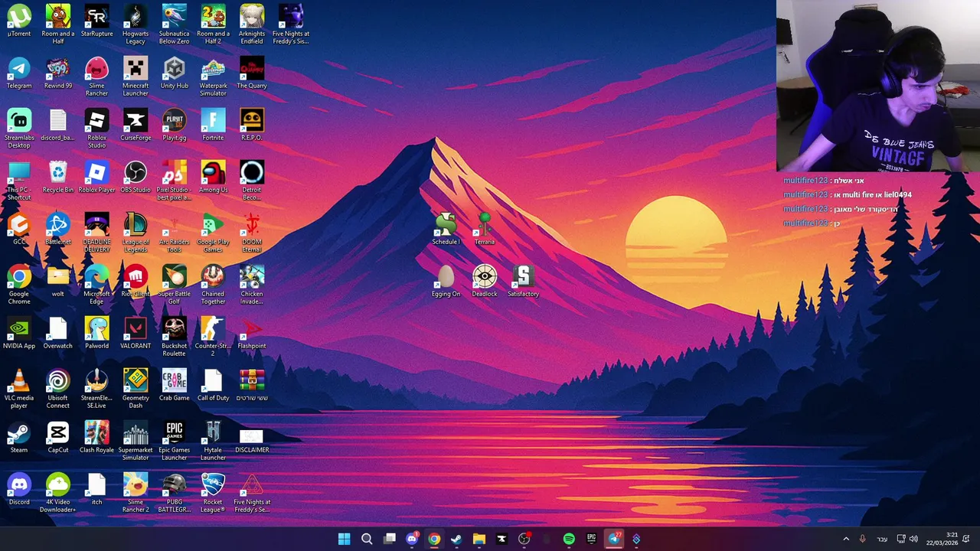Open the Battle.net desktop icon
The width and height of the screenshot is (980, 551).
pyautogui.click(x=58, y=230)
